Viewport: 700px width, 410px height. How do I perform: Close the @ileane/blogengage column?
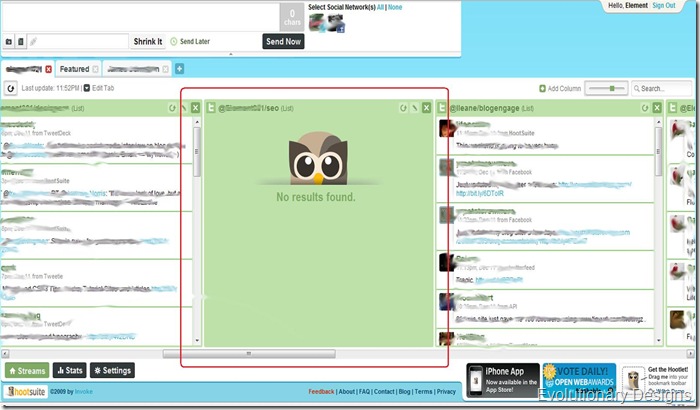click(657, 108)
